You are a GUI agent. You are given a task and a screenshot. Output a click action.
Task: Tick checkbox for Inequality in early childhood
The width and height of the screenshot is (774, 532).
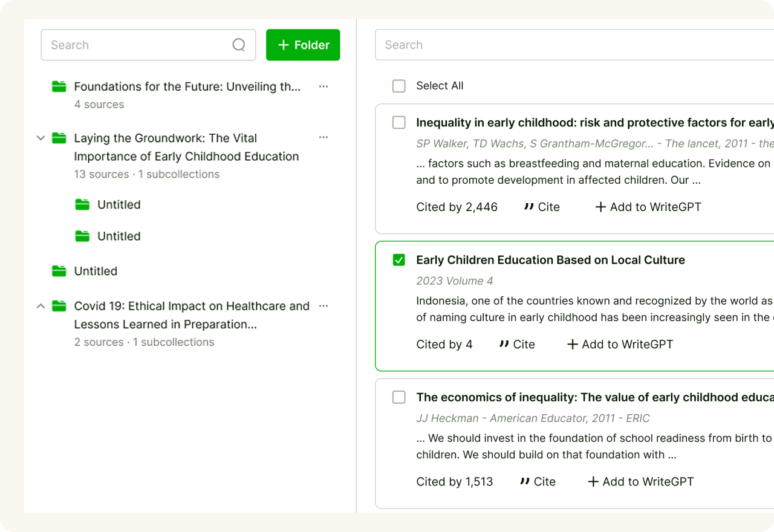pos(399,123)
